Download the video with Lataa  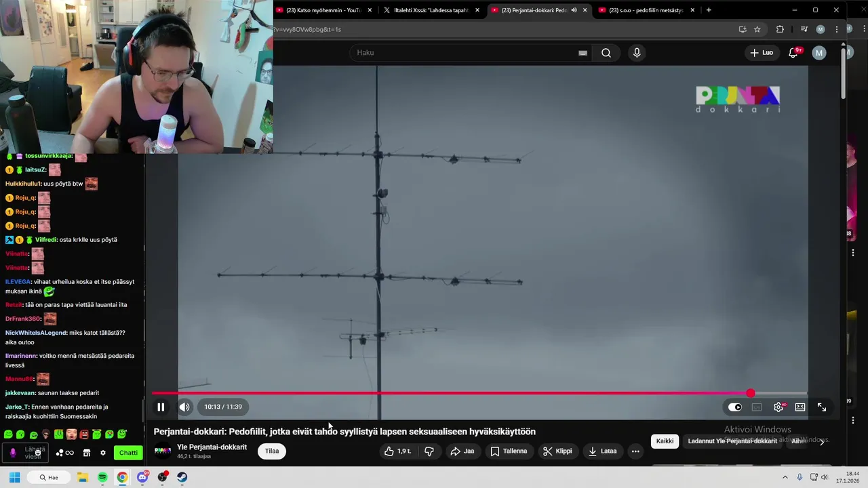(603, 451)
